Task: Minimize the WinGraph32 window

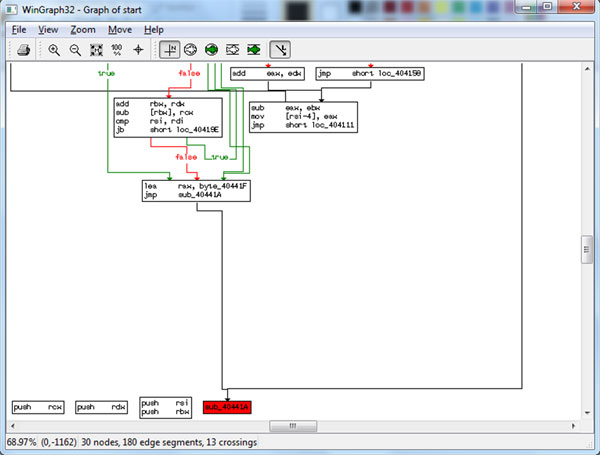Action: click(528, 7)
